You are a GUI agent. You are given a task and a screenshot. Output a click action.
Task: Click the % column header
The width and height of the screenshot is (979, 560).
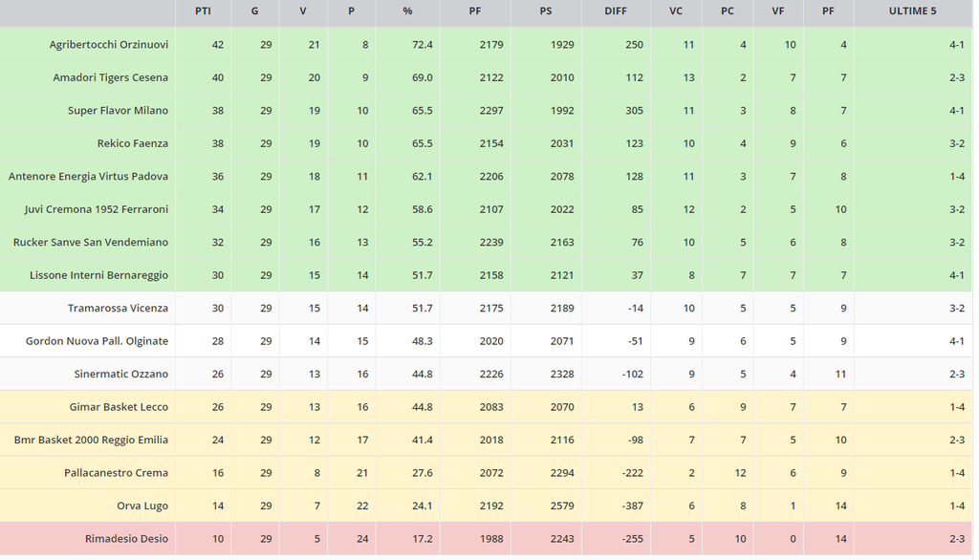point(407,11)
